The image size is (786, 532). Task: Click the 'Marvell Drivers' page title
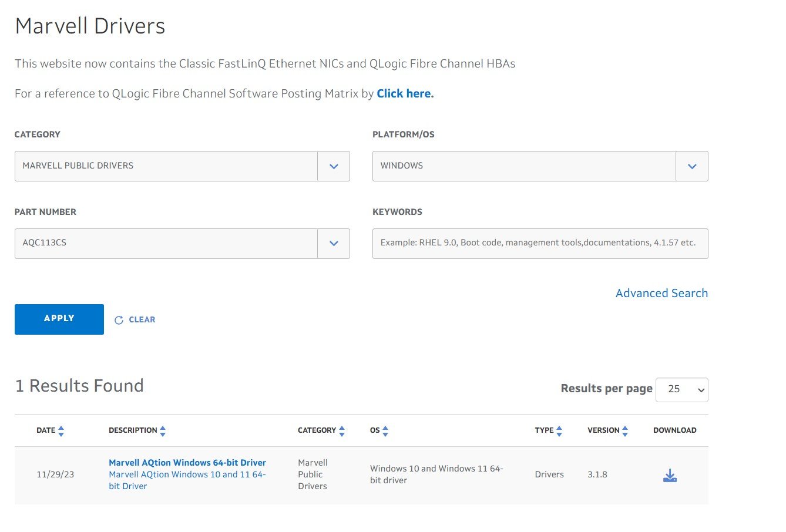point(90,26)
